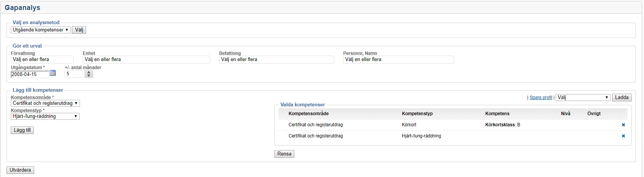
Task: Click the Utgångsdatum date input field
Action: 30,74
